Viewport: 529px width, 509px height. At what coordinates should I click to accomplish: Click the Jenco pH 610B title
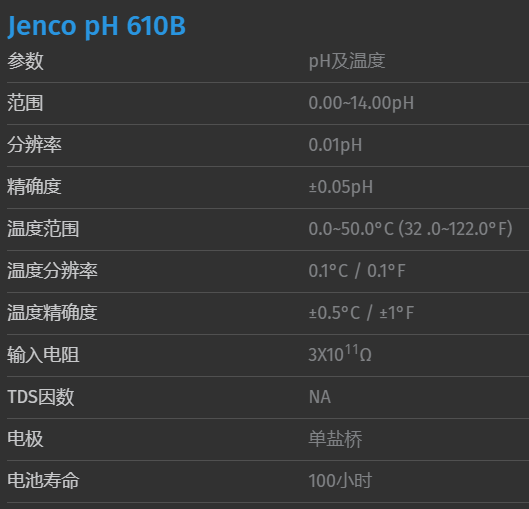(x=96, y=26)
